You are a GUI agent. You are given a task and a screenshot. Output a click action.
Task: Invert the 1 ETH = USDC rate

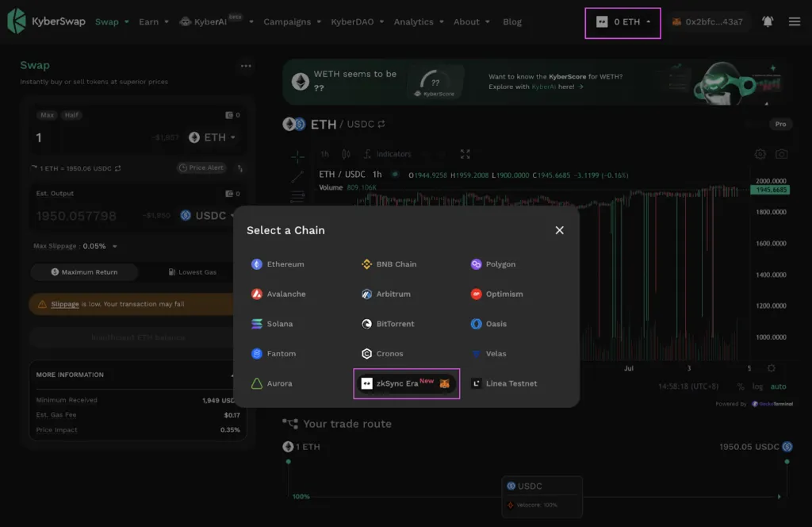117,168
